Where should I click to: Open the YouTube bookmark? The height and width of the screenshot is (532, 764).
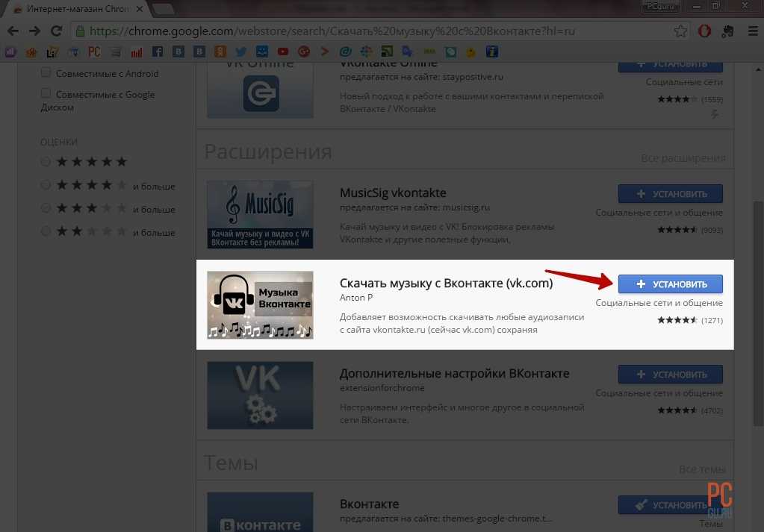282,51
